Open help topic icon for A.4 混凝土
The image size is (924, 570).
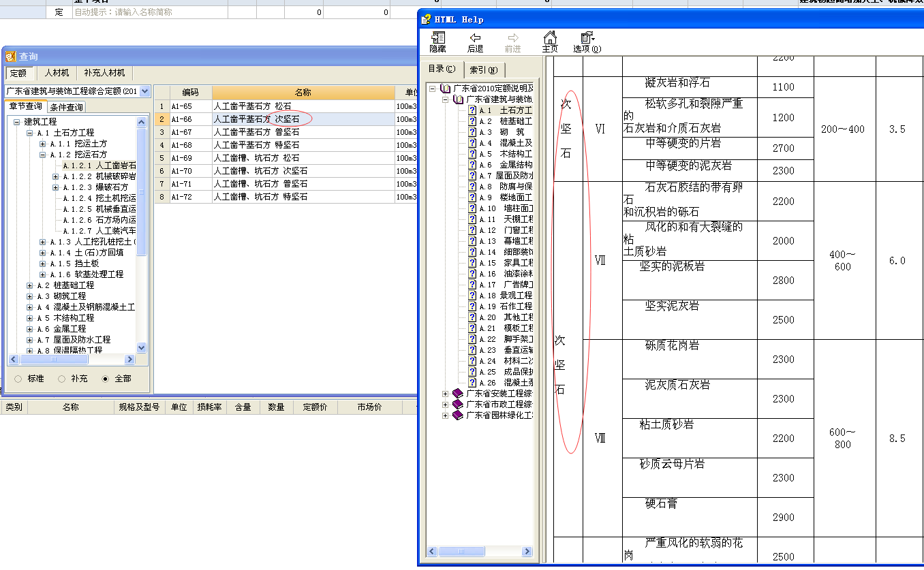472,143
